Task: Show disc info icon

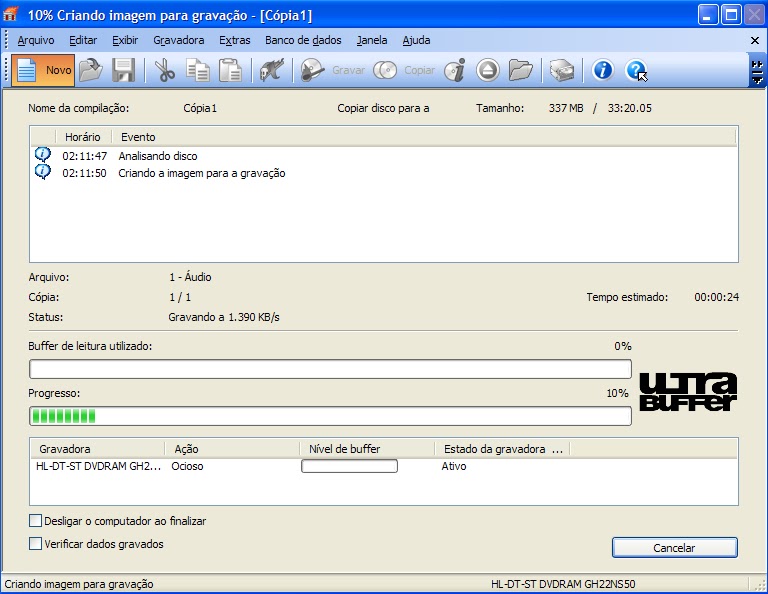Action: 455,71
